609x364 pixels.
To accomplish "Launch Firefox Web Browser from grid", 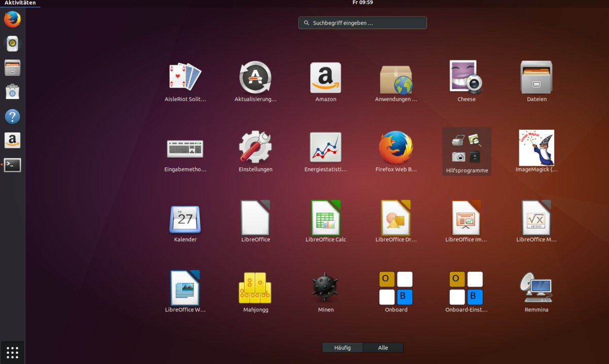I will (x=396, y=151).
